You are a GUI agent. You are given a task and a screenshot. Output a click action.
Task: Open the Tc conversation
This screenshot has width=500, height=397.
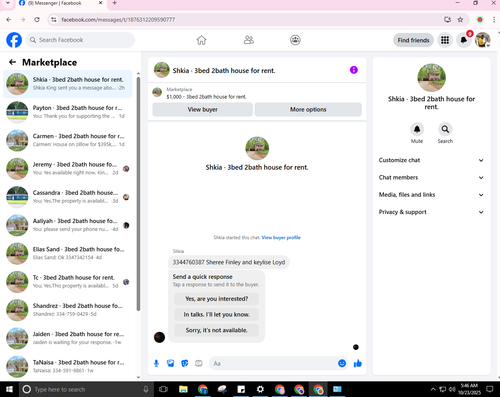point(68,282)
